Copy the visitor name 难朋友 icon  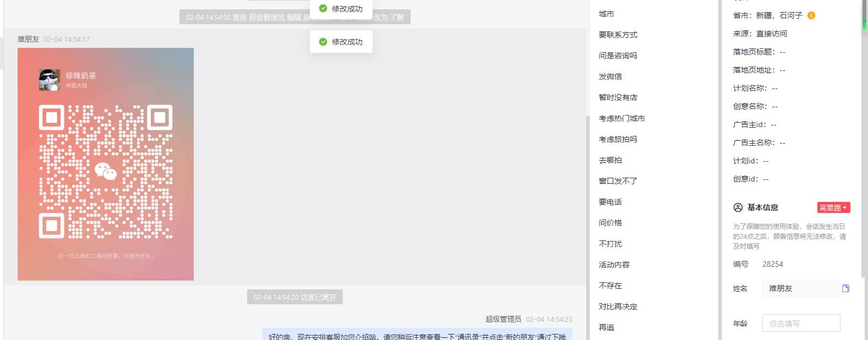pos(845,288)
